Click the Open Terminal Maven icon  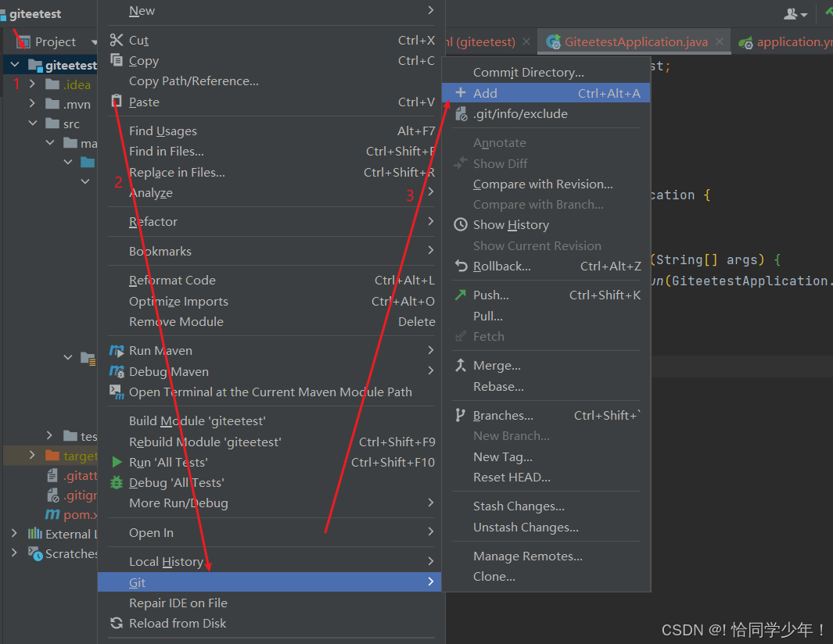(117, 392)
